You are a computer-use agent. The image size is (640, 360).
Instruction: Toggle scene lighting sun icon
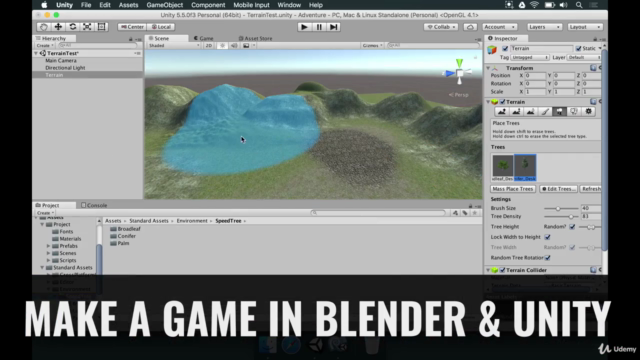[x=222, y=46]
